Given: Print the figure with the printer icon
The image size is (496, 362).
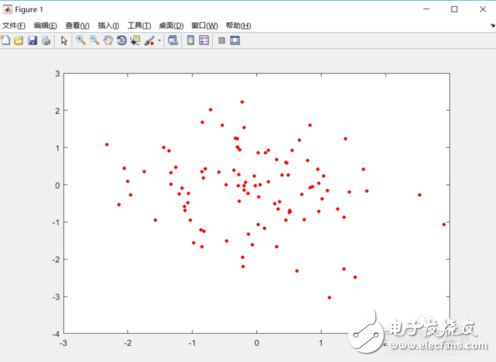Looking at the screenshot, I should coord(46,40).
